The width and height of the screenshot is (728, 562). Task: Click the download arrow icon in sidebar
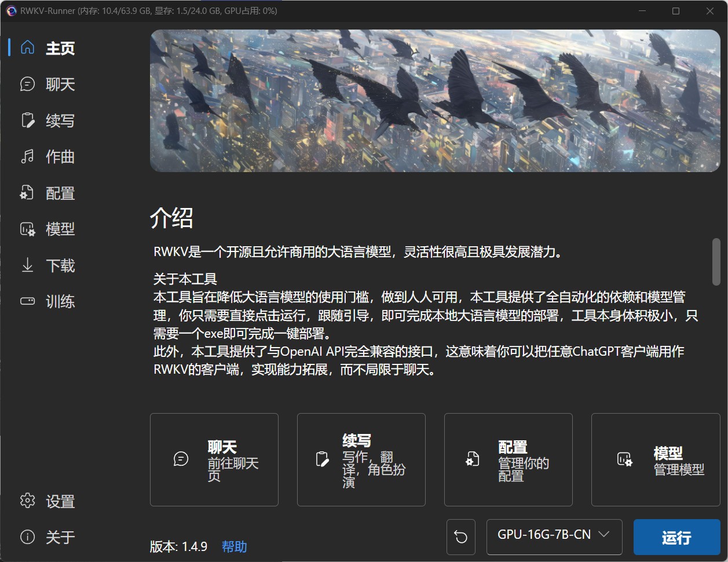(28, 265)
